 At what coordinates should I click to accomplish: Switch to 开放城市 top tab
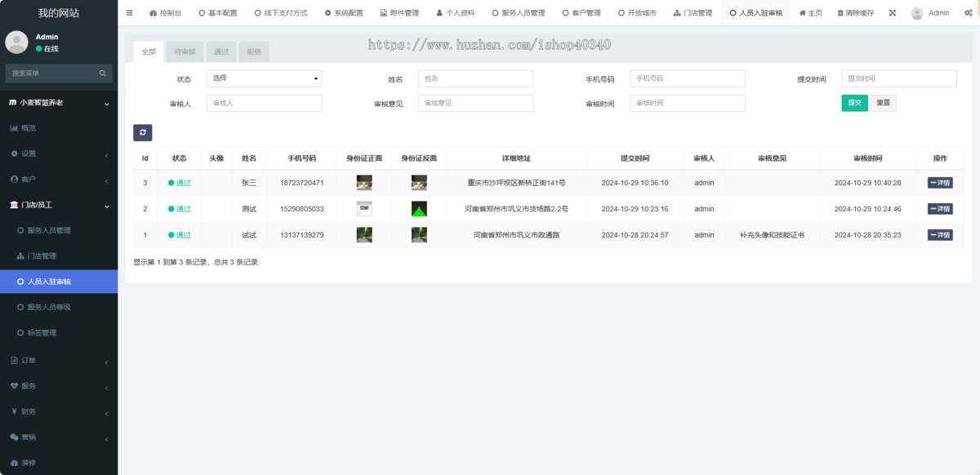pyautogui.click(x=637, y=13)
